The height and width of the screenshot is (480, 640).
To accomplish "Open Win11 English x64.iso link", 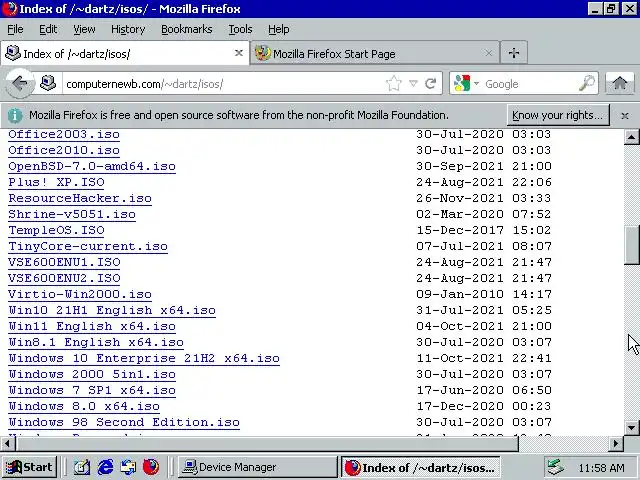I will pos(92,326).
